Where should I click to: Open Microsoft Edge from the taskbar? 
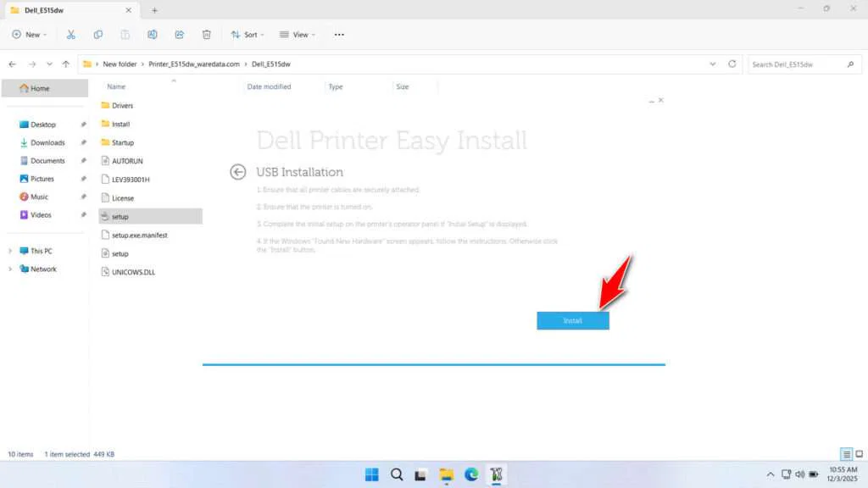click(x=471, y=474)
